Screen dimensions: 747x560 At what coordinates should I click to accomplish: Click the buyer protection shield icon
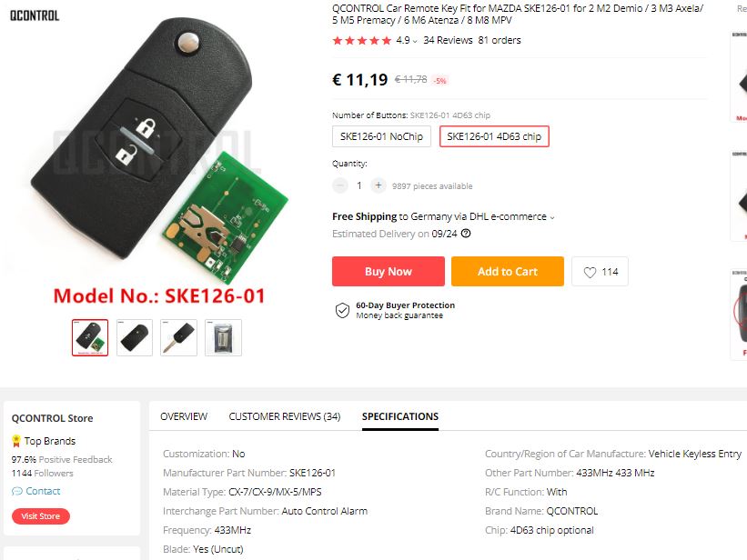point(342,311)
